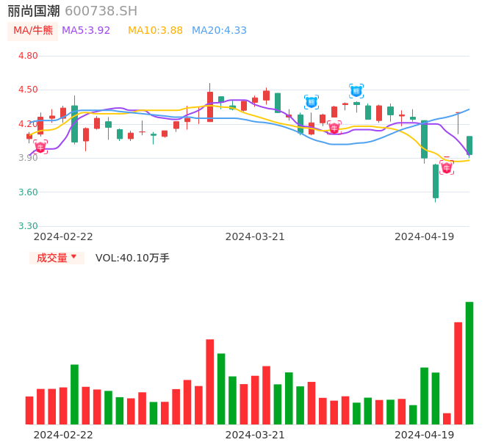Image resolution: width=504 pixels, height=445 pixels.
Task: Click the left blue bear (熊) marker
Action: (x=312, y=102)
